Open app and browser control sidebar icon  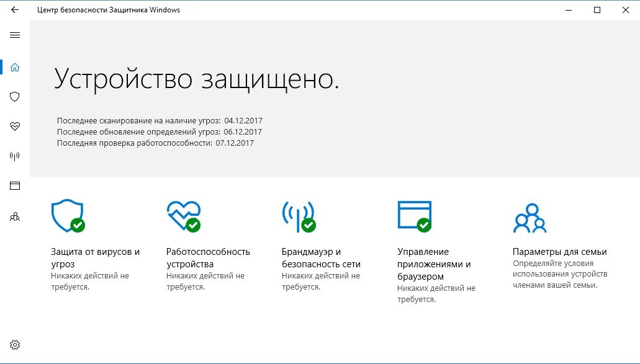pos(15,186)
